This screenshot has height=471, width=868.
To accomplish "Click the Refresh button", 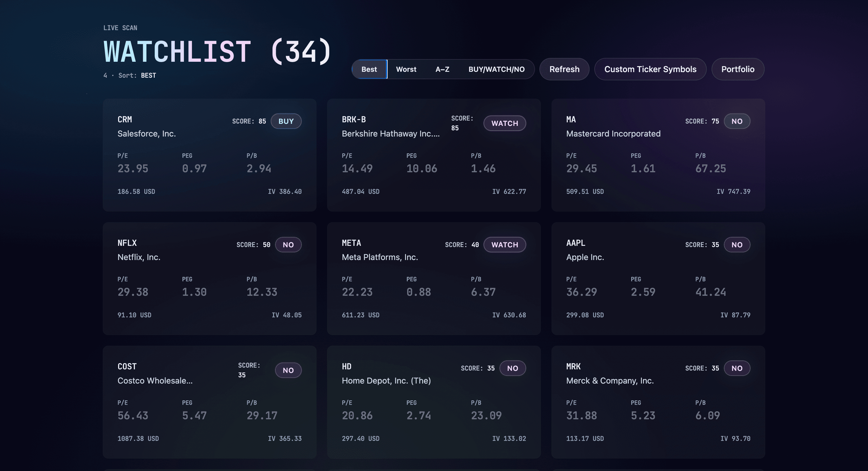I will tap(564, 69).
